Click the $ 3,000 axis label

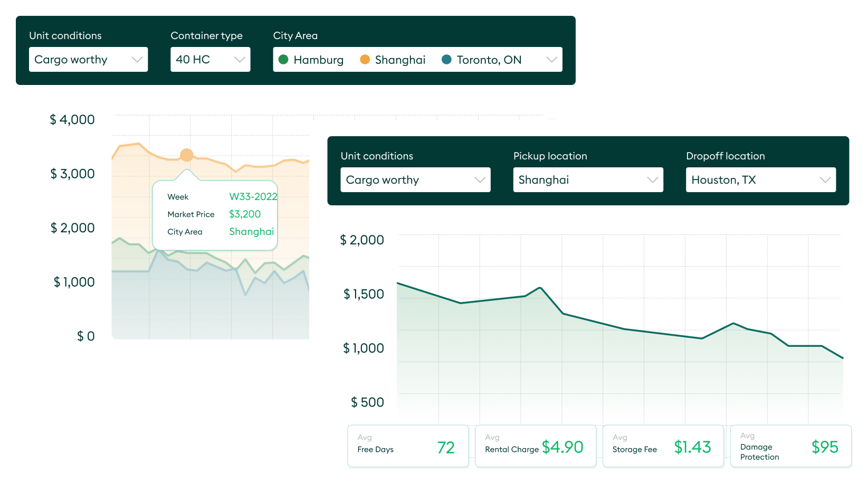72,174
